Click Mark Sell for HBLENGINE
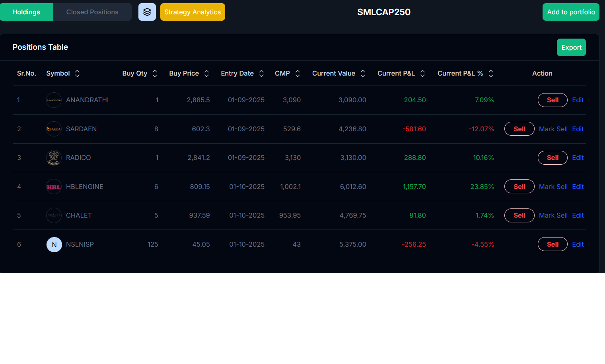Screen dimensions: 605x364 553,187
